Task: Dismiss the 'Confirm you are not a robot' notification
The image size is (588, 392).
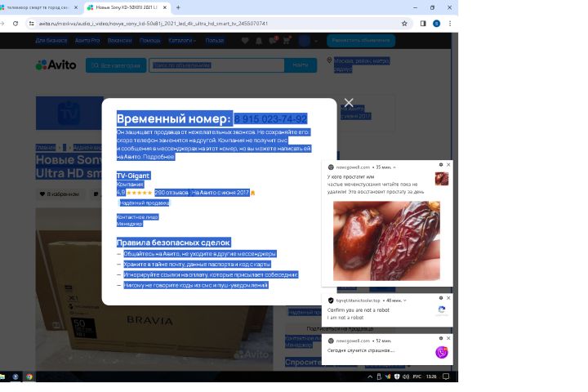Action: [x=448, y=298]
